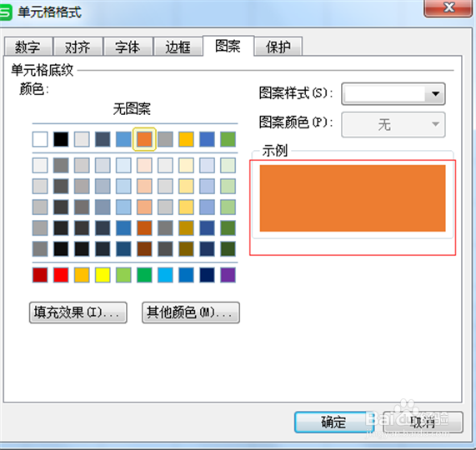Select the bright red swatch in bottom row

click(x=61, y=275)
